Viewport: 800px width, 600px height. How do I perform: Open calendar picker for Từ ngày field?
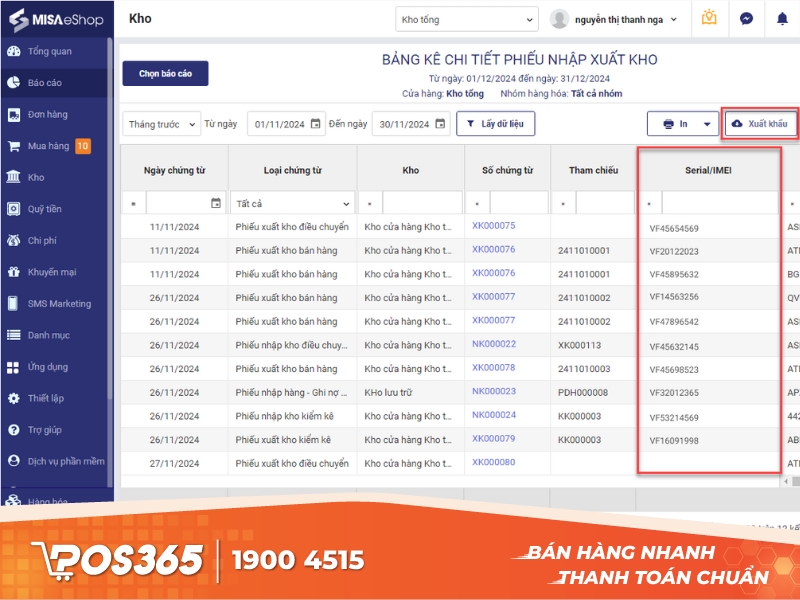[316, 123]
